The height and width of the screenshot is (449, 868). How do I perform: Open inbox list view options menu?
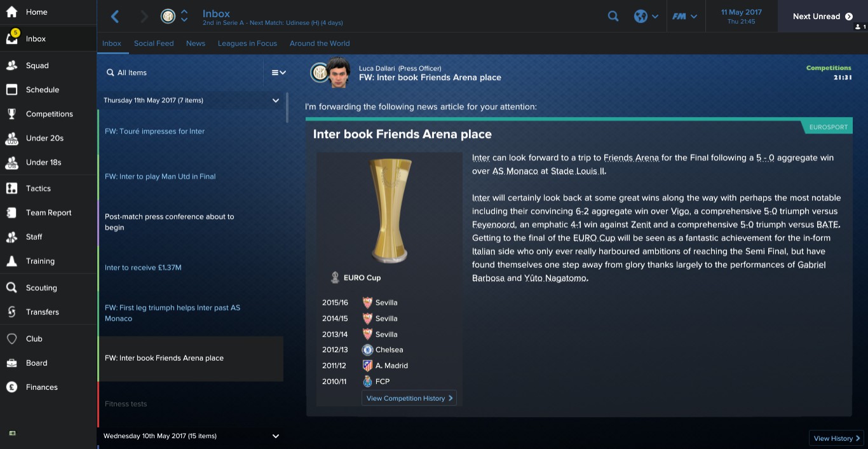point(278,73)
